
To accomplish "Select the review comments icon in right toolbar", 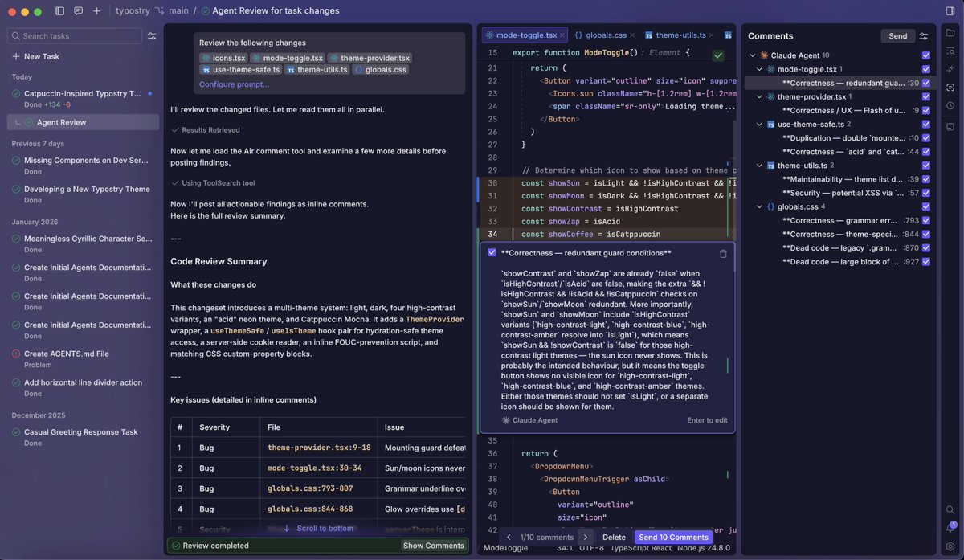I will pyautogui.click(x=950, y=87).
